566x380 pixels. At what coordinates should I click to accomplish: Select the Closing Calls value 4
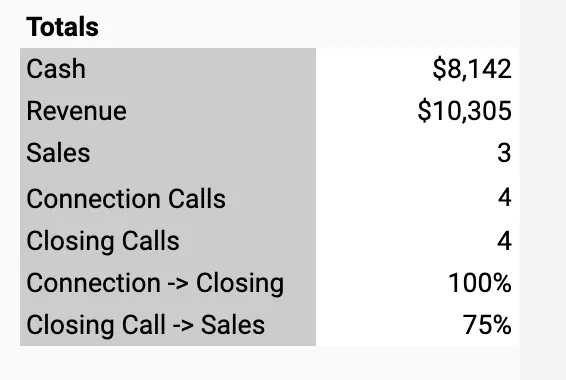click(x=504, y=241)
